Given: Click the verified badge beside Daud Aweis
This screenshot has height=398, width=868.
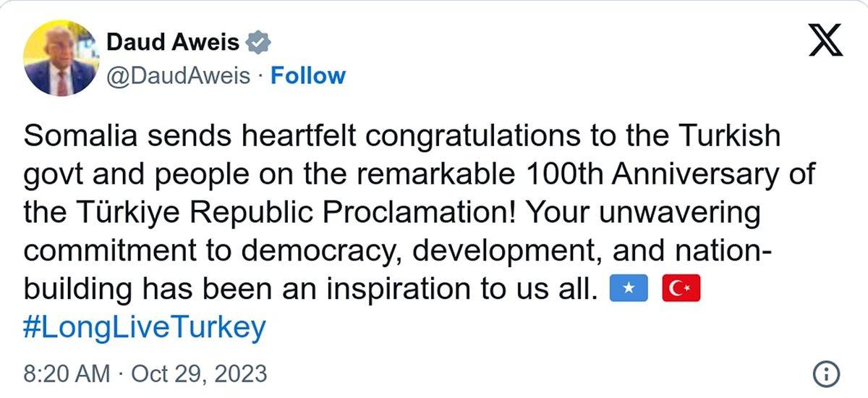Looking at the screenshot, I should pos(258,43).
